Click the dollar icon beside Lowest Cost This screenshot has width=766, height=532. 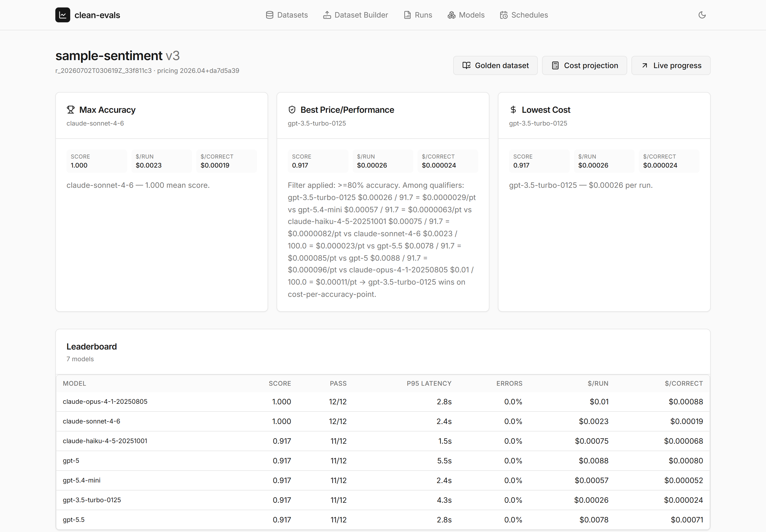tap(513, 110)
